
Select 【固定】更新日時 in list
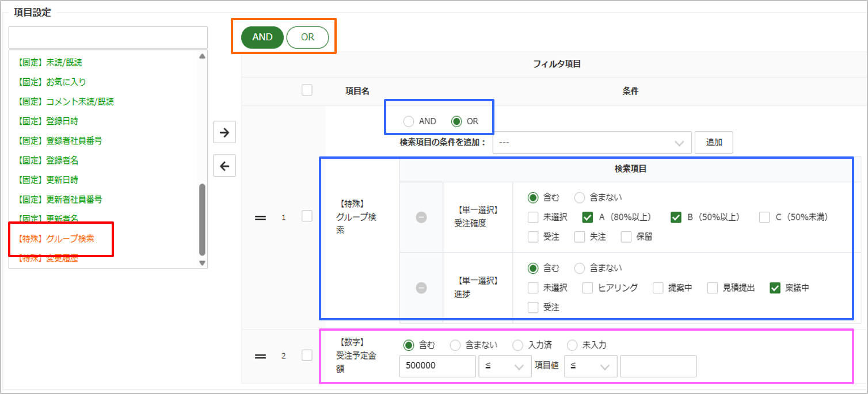tap(48, 179)
